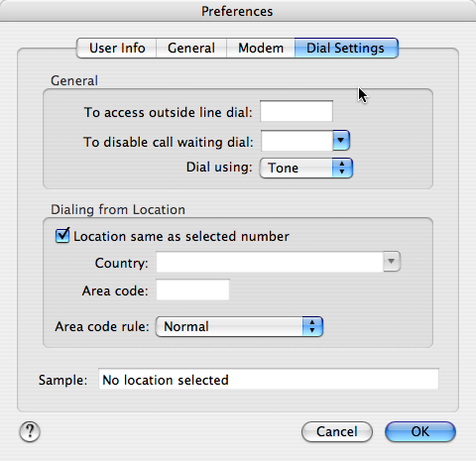Click the Area code input field
Image resolution: width=476 pixels, height=461 pixels.
point(192,289)
